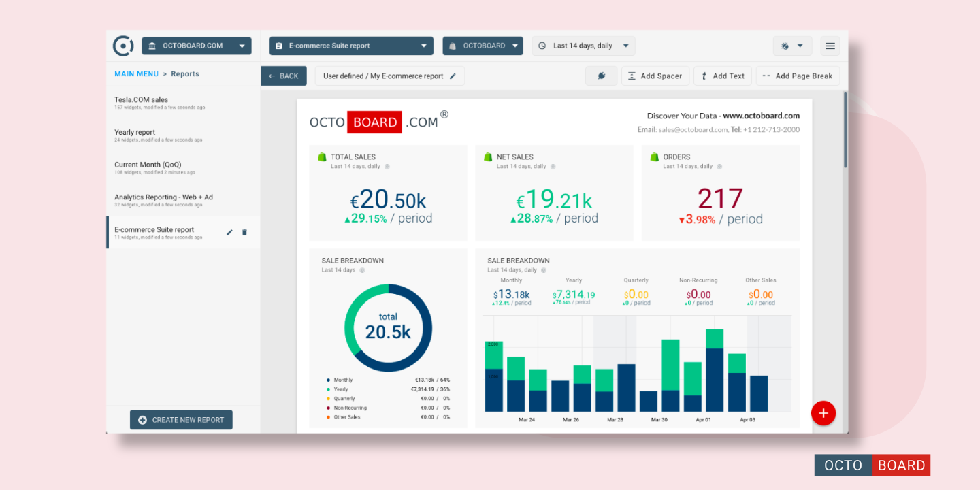Image resolution: width=980 pixels, height=490 pixels.
Task: Click the document icon in report selector
Action: click(x=278, y=46)
